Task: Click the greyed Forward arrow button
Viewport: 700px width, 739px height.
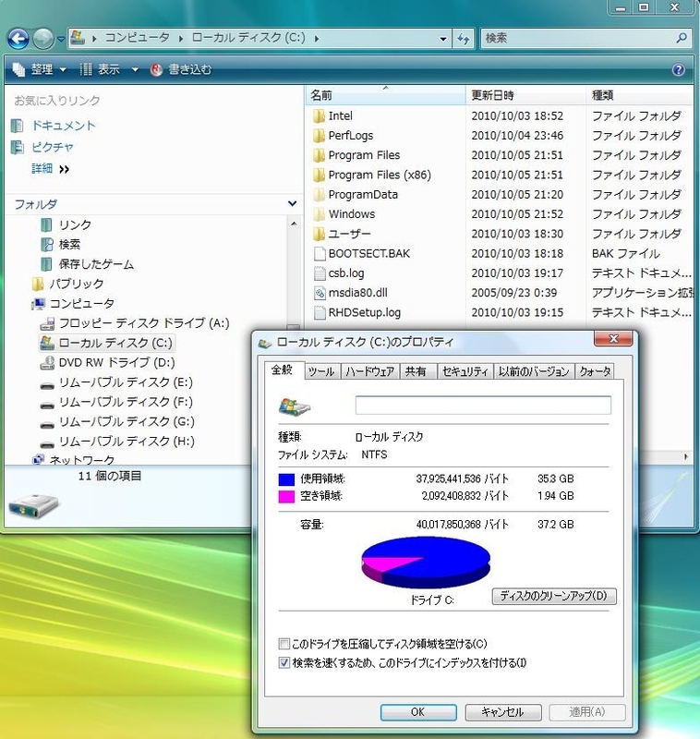Action: [x=43, y=39]
